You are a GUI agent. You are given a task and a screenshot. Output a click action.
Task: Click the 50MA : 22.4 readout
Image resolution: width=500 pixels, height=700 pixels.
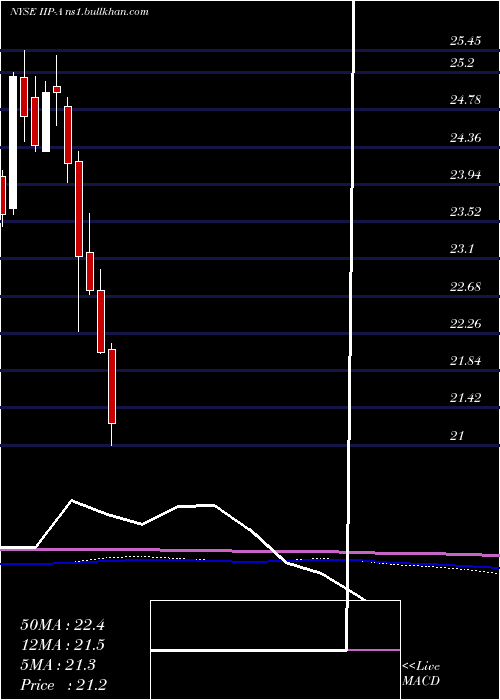(62, 625)
